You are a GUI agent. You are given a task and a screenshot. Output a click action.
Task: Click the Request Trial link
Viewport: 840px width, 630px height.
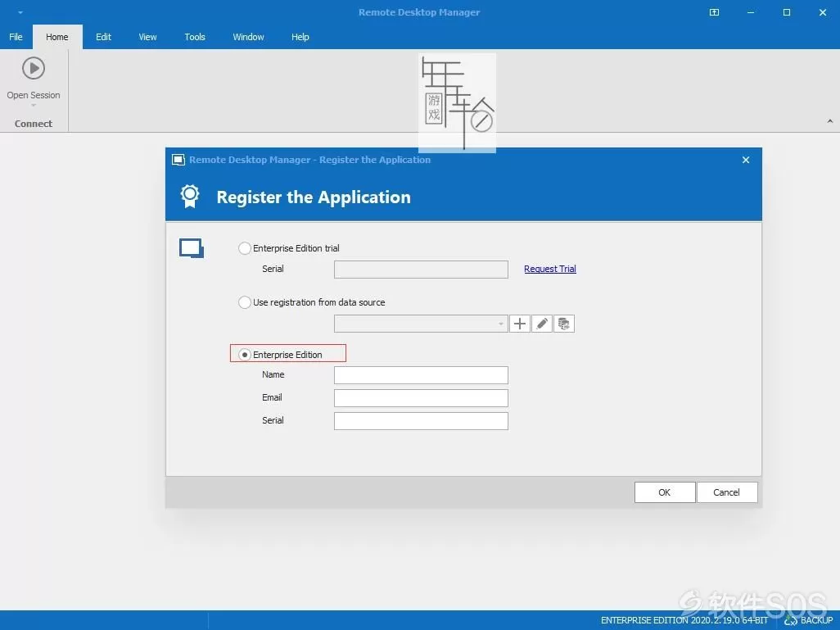pos(549,269)
